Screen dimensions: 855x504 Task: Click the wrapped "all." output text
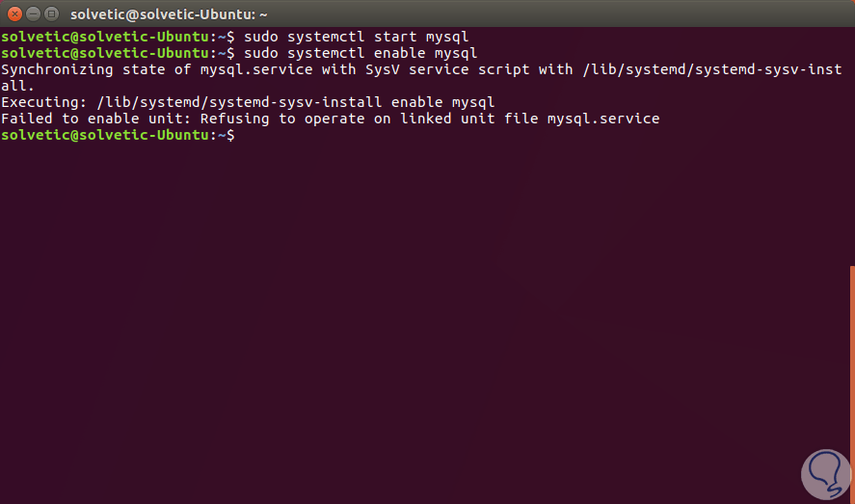point(17,86)
